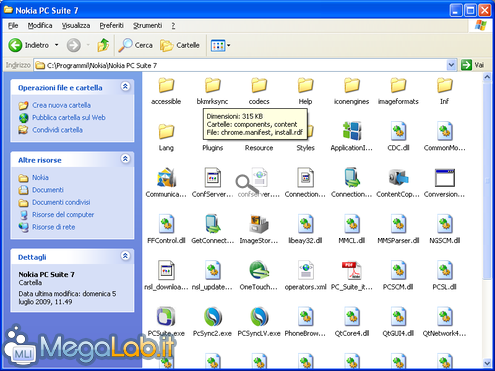Select the CDC.dll file
Screen dimensions: 495x371
398,137
